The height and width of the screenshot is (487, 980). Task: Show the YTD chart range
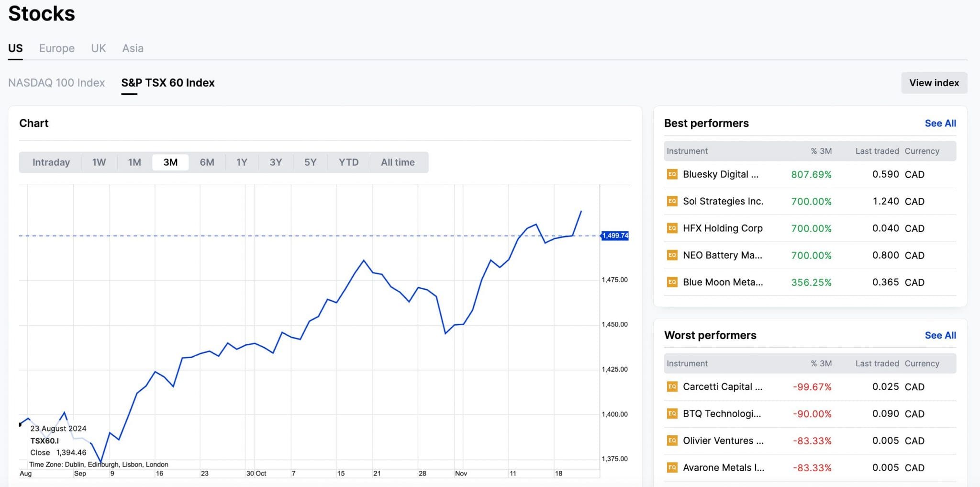point(349,162)
